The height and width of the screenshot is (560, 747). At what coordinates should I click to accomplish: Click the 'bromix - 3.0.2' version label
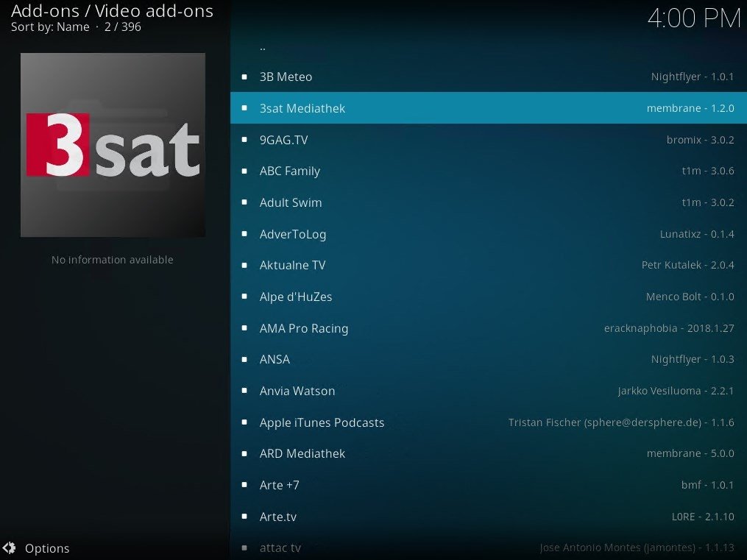pos(701,140)
